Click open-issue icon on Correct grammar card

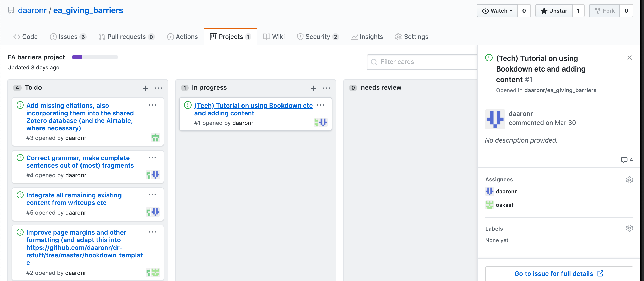point(20,158)
